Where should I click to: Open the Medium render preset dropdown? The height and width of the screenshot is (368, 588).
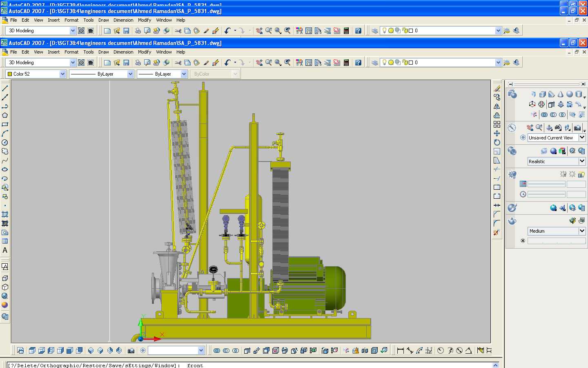pyautogui.click(x=582, y=231)
